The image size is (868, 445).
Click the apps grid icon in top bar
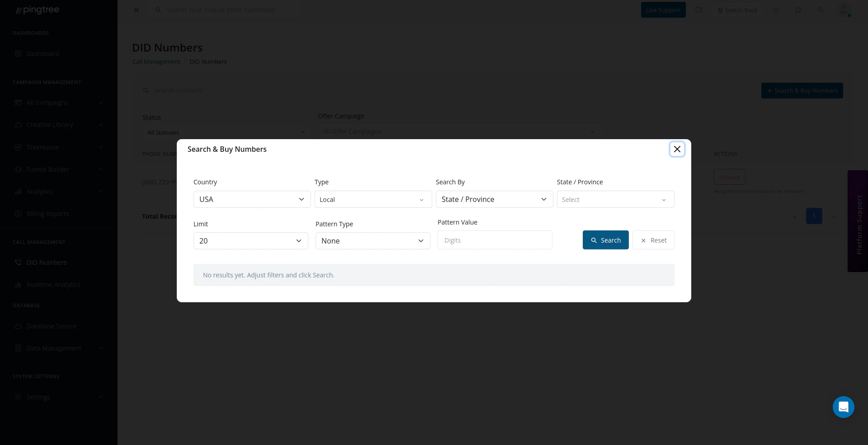[x=798, y=10]
